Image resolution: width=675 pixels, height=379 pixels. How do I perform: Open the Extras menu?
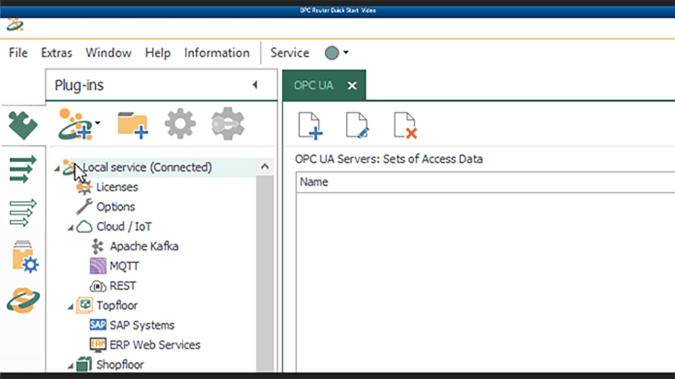(56, 53)
